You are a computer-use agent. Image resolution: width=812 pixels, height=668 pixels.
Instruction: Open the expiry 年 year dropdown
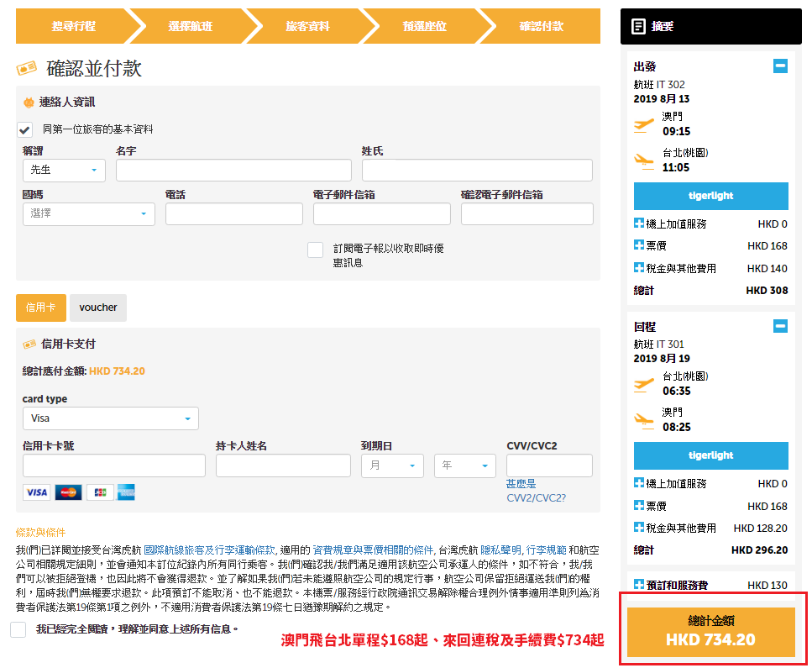pyautogui.click(x=465, y=465)
